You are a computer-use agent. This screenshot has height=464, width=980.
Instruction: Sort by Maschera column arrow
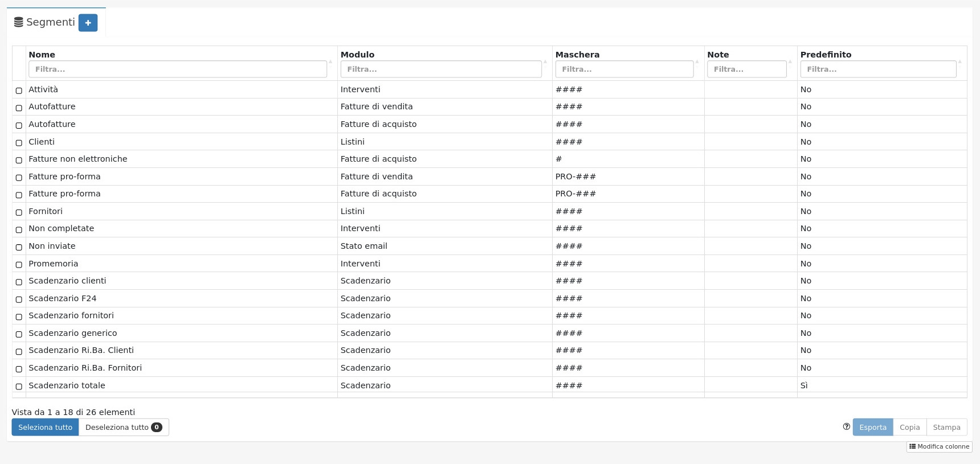click(x=697, y=61)
